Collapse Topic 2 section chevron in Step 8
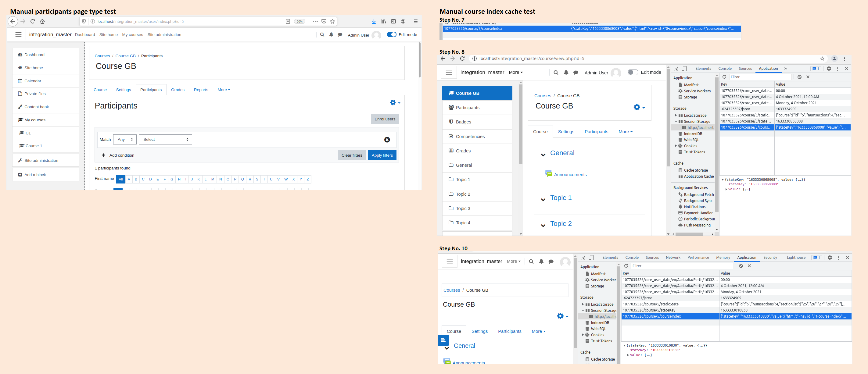The width and height of the screenshot is (868, 374). click(543, 226)
